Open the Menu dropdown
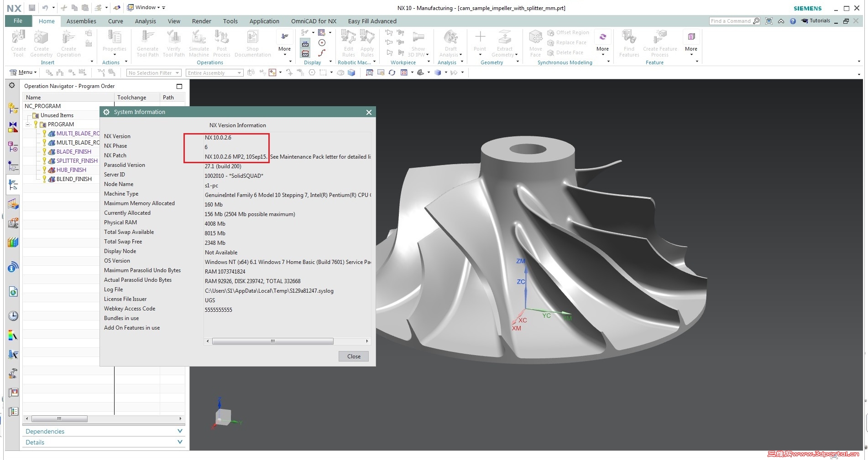Screen dimensions: 868x460 tap(23, 72)
